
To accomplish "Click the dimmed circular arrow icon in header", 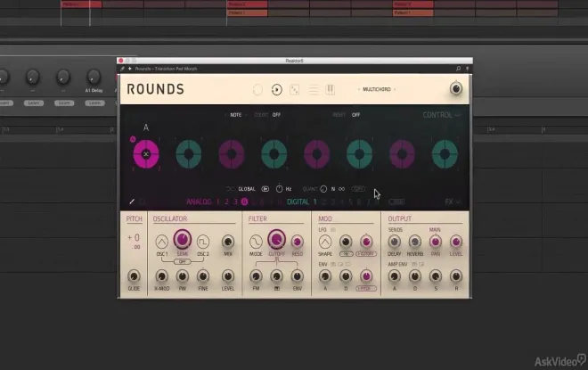I will coord(257,90).
